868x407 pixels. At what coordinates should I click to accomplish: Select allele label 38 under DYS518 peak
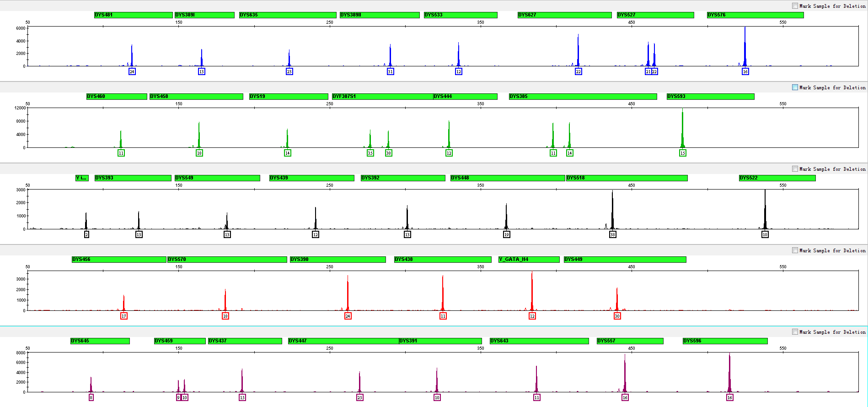tap(612, 235)
